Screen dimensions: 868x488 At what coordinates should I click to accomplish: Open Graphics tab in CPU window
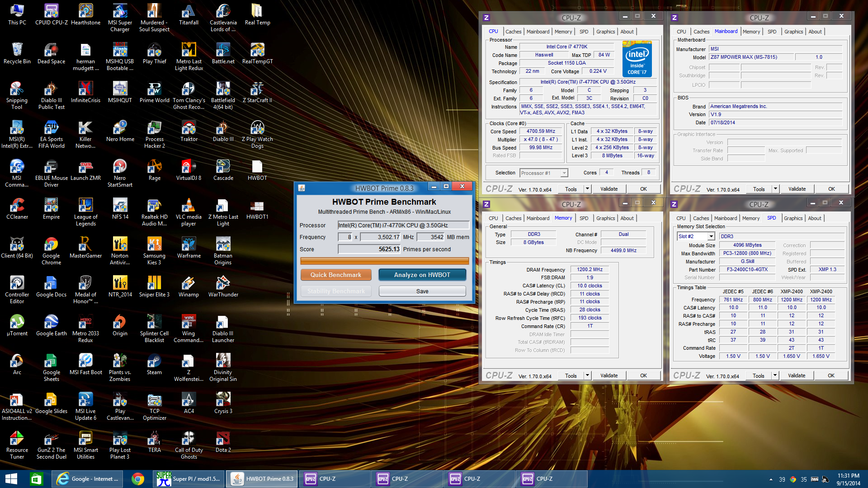[605, 32]
